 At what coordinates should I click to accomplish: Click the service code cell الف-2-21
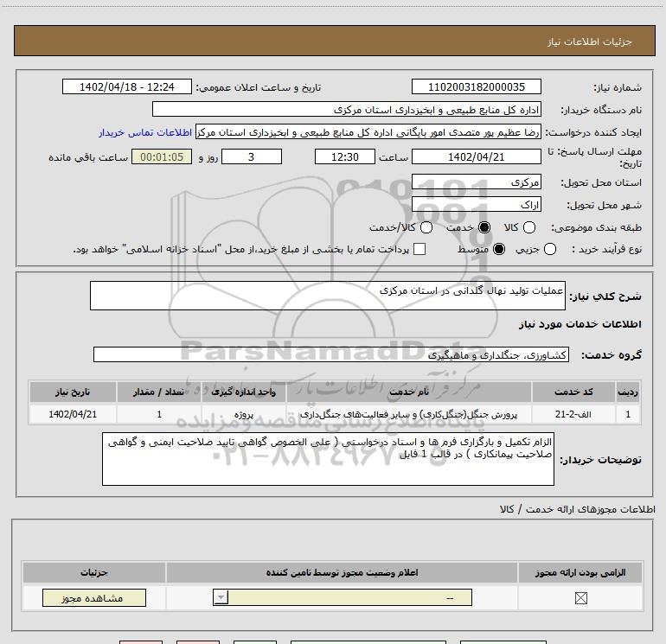[573, 414]
